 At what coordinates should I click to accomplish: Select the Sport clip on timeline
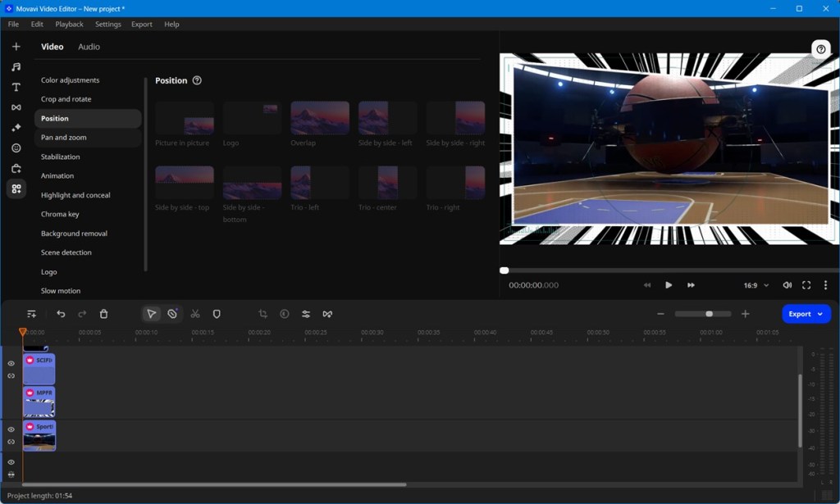coord(39,435)
